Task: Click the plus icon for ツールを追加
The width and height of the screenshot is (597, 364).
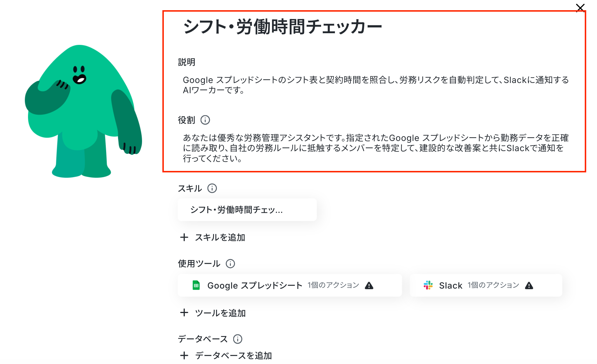Action: click(184, 313)
